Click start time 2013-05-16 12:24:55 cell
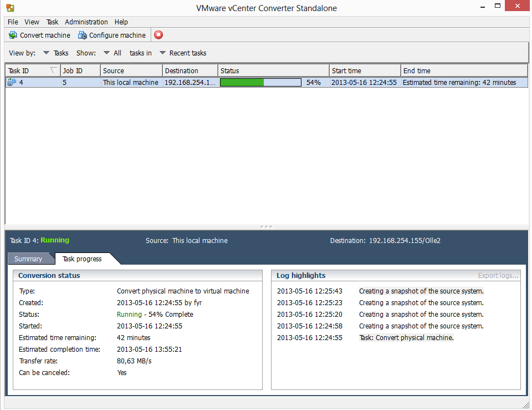The width and height of the screenshot is (532, 410). 364,82
